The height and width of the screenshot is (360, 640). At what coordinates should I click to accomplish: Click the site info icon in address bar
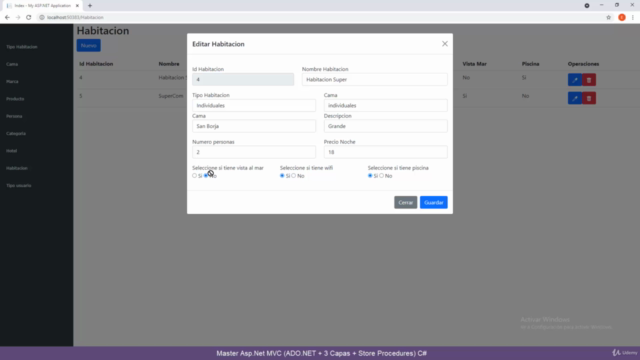pos(42,17)
